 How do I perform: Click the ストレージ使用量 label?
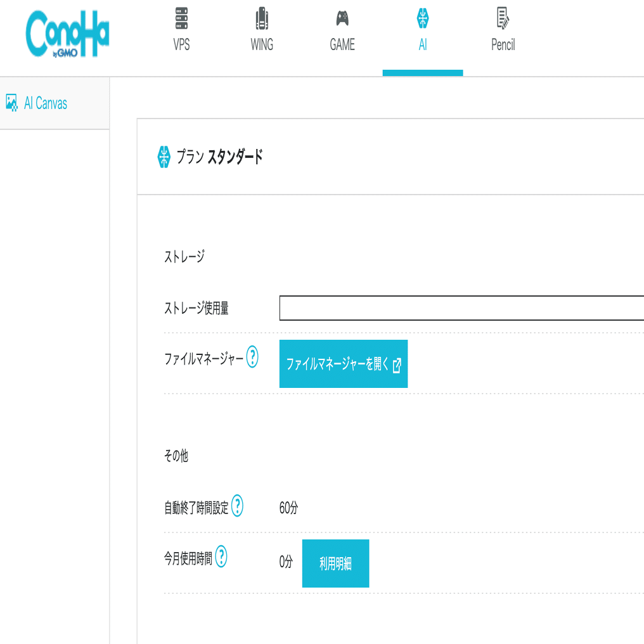pyautogui.click(x=196, y=307)
